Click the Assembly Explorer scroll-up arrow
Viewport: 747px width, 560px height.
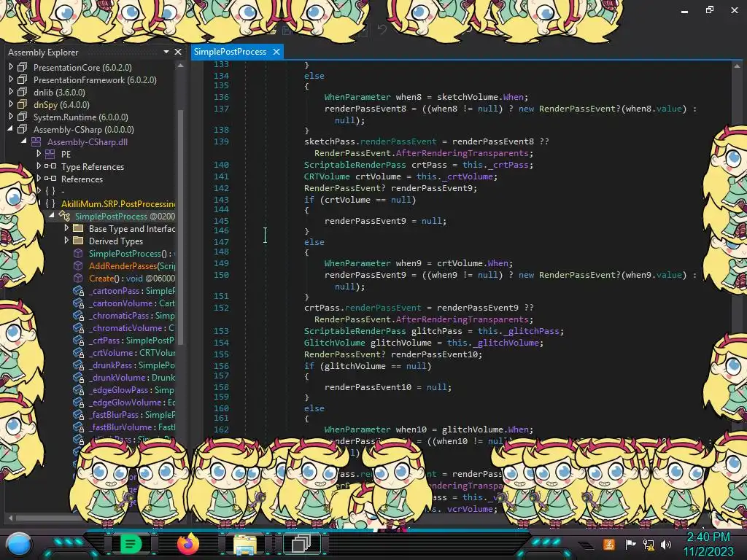click(x=181, y=66)
